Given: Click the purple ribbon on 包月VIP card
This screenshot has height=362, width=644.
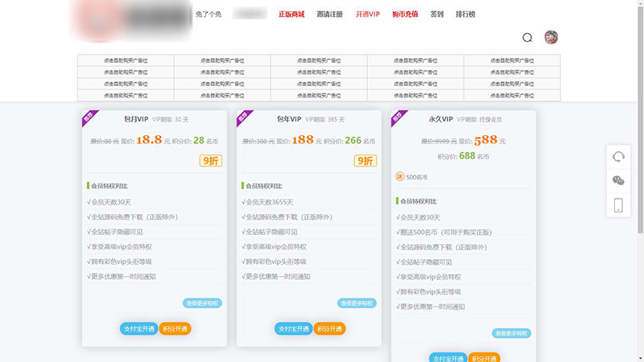Looking at the screenshot, I should 89,117.
